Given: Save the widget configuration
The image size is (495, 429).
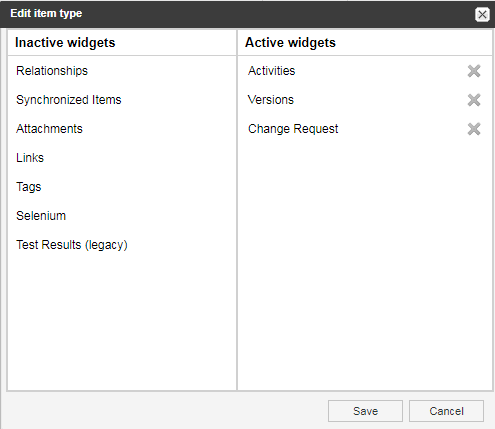Looking at the screenshot, I should [365, 411].
